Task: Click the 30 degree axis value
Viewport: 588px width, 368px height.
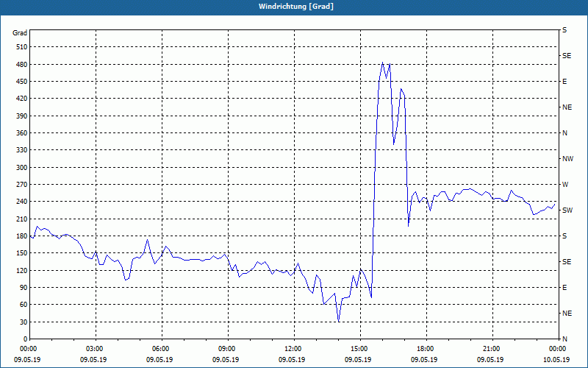Action: 24,322
